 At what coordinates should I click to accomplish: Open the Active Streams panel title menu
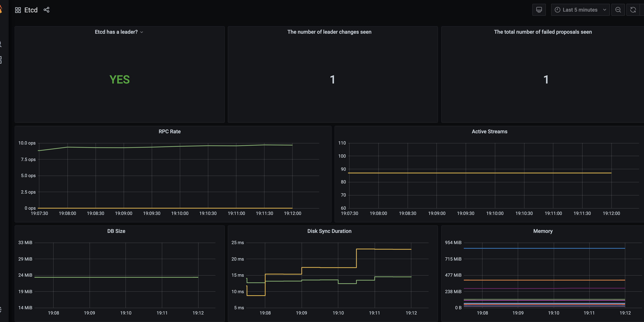(x=489, y=131)
